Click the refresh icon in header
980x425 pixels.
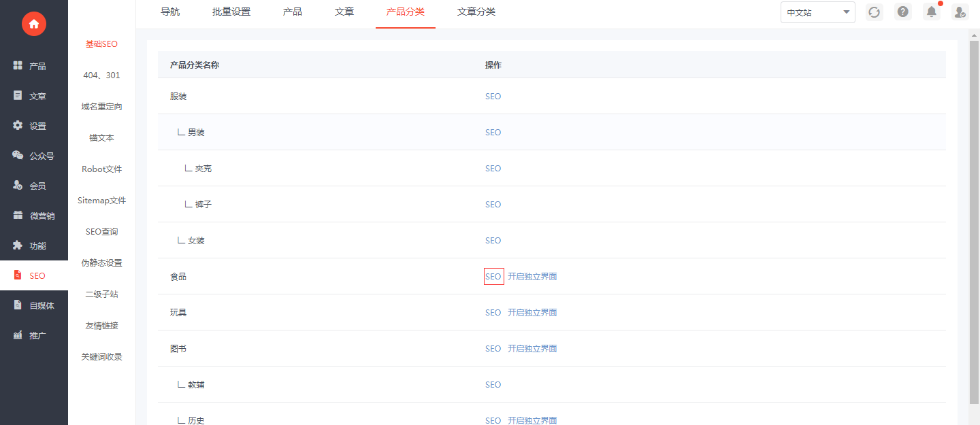click(875, 12)
